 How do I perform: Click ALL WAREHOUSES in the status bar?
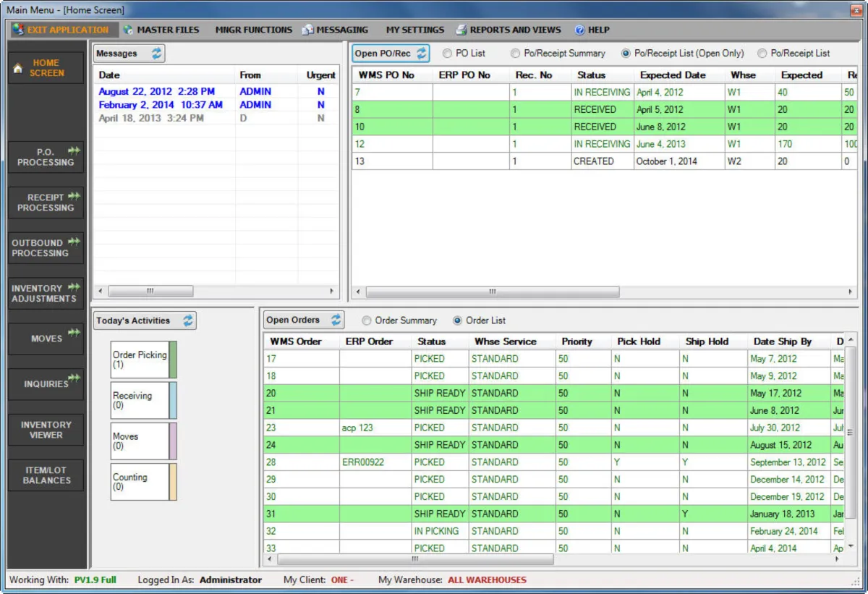[487, 580]
